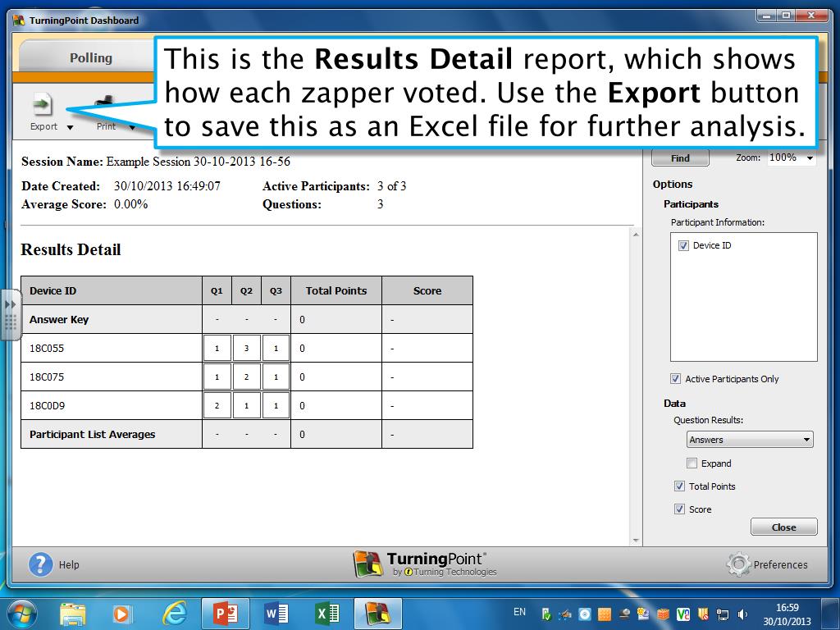This screenshot has width=840, height=630.
Task: Click the Export icon in the toolbar
Action: coord(42,105)
